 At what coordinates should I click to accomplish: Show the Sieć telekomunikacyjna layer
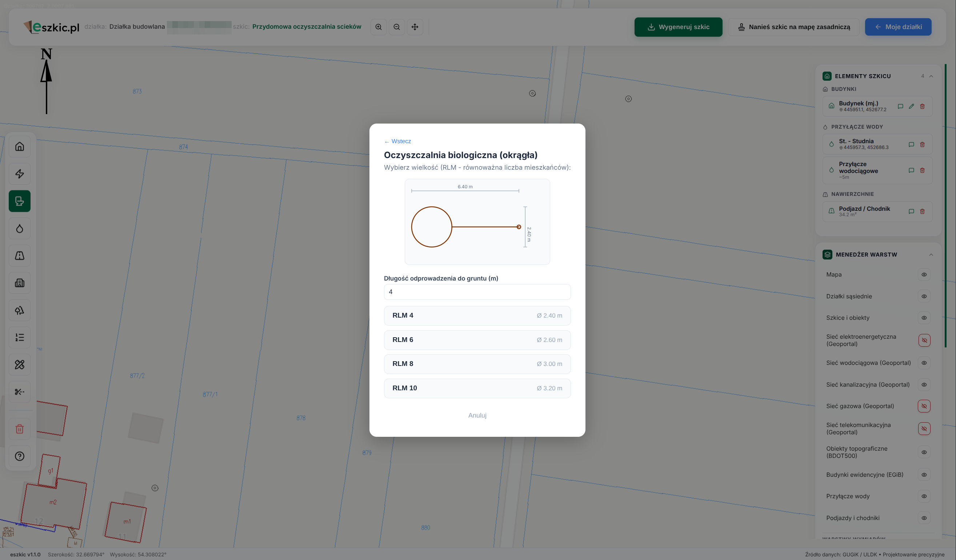click(924, 429)
